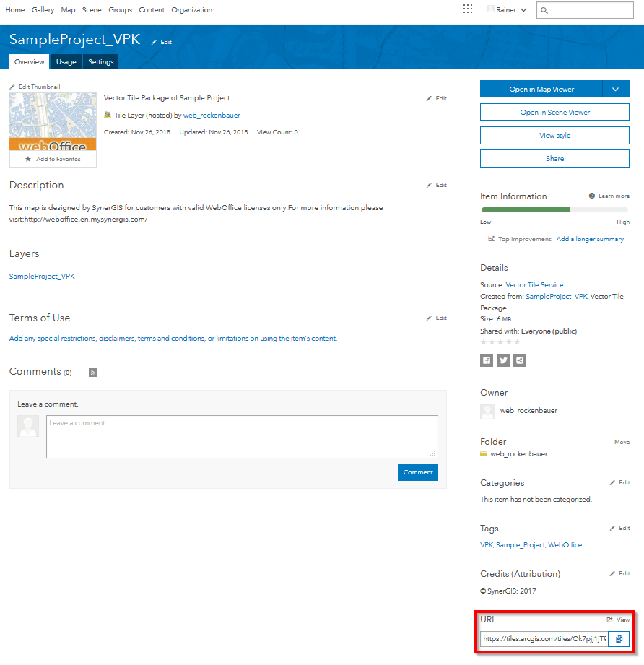Open the SampleProject_VPK layer link
Image resolution: width=644 pixels, height=665 pixels.
click(x=42, y=277)
